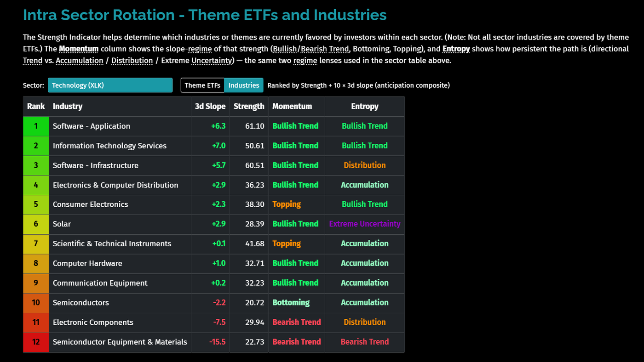Select the Information Technology Services row
The image size is (644, 362).
pos(214,146)
